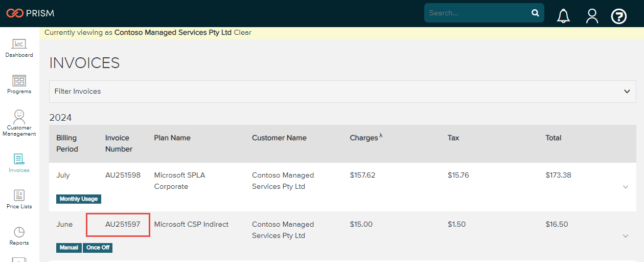Click the $1.50 tax value
Viewport: 644px width, 262px height.
click(x=457, y=224)
